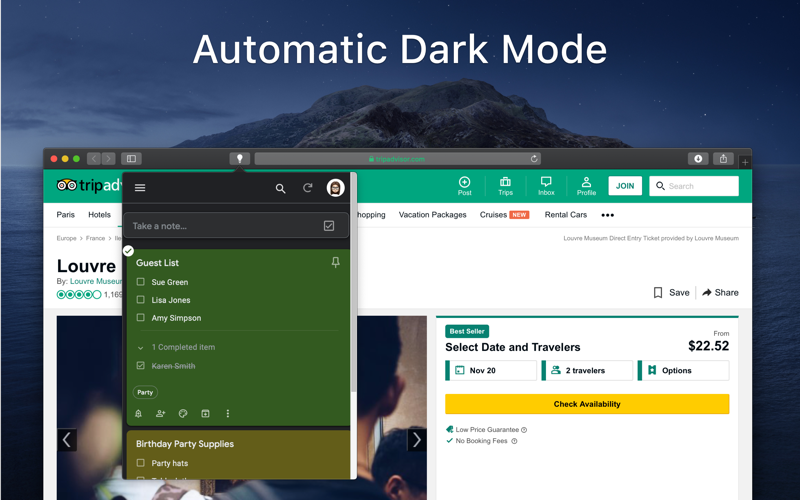800x500 pixels.
Task: Click the search magnifier in notes popup
Action: (280, 188)
